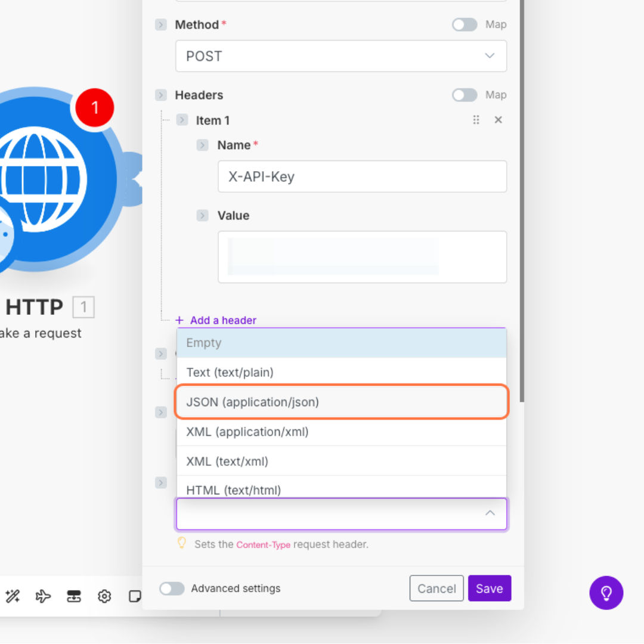Screen dimensions: 644x644
Task: Enable Advanced settings toggle
Action: pos(172,589)
